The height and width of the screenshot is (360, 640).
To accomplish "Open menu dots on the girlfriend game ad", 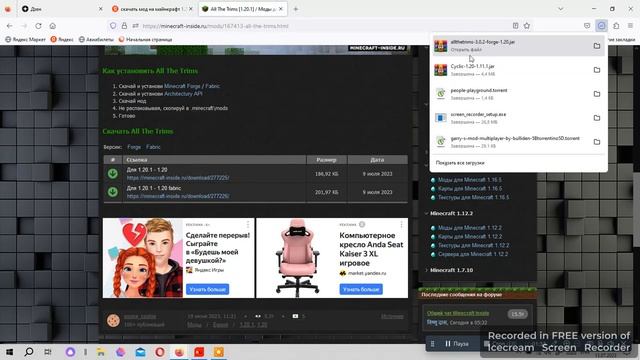I will click(248, 224).
